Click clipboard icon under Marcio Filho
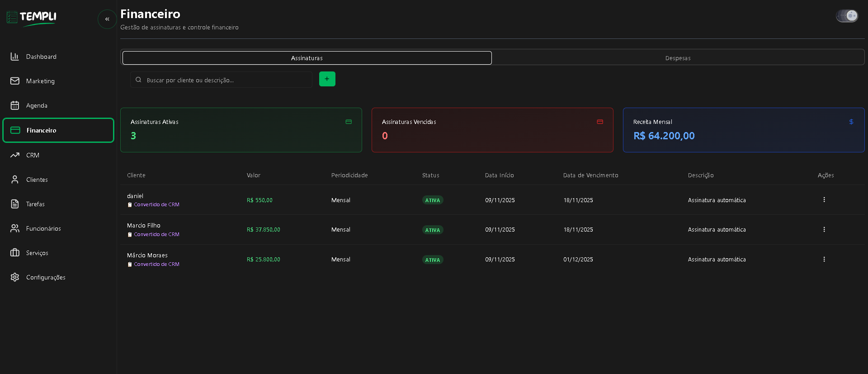This screenshot has height=374, width=868. point(130,235)
